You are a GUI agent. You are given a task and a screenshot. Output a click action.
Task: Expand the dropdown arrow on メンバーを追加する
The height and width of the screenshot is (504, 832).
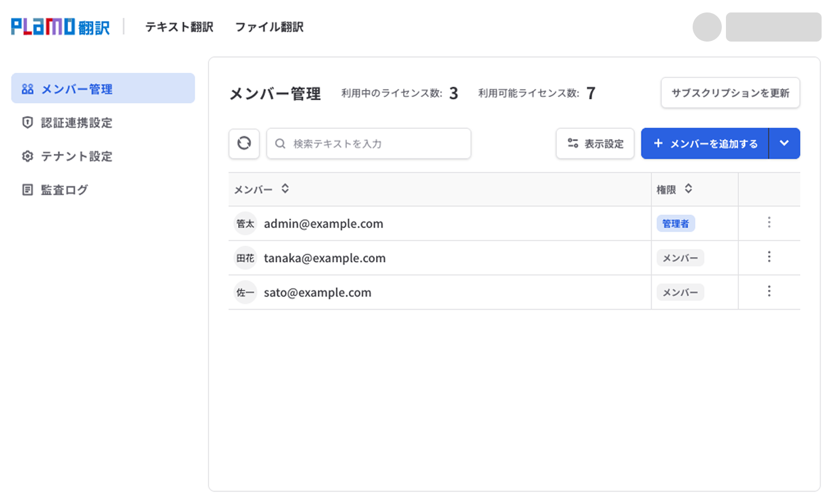[784, 143]
